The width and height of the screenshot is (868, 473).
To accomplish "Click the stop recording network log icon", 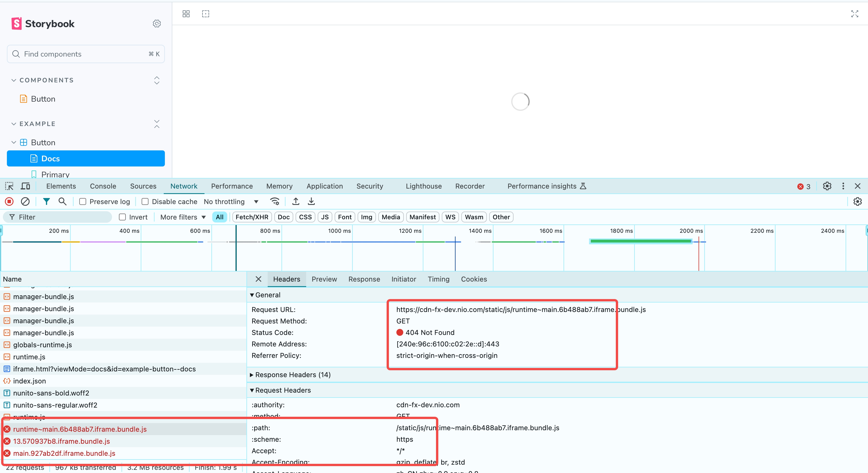I will tap(9, 201).
